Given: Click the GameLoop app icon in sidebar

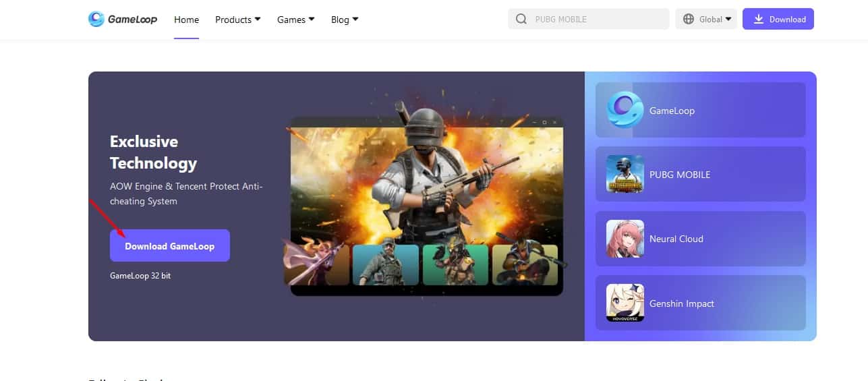Looking at the screenshot, I should 625,110.
